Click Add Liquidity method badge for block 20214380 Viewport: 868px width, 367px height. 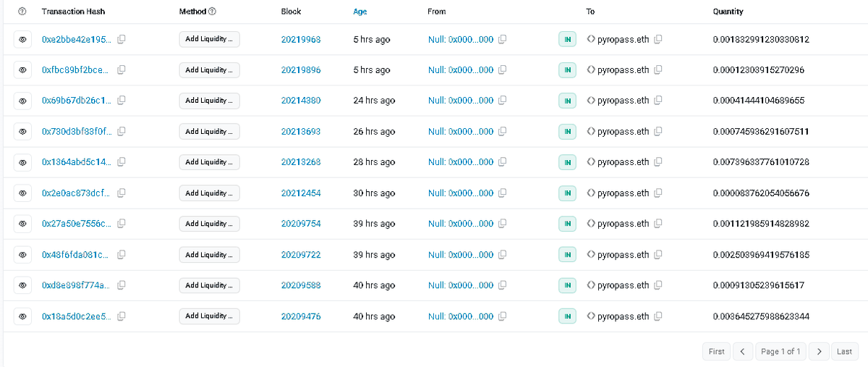coord(209,101)
